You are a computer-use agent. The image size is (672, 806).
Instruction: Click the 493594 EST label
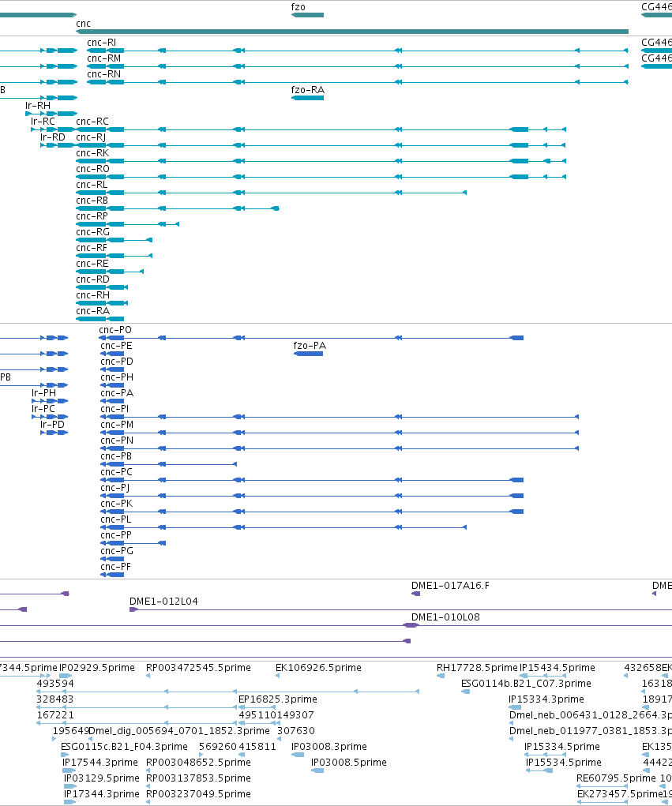point(55,684)
